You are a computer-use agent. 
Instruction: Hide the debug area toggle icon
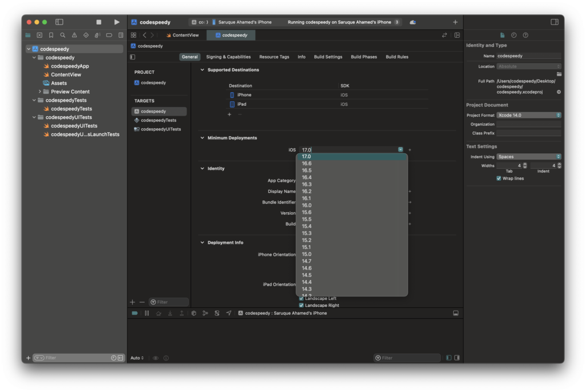coord(456,313)
